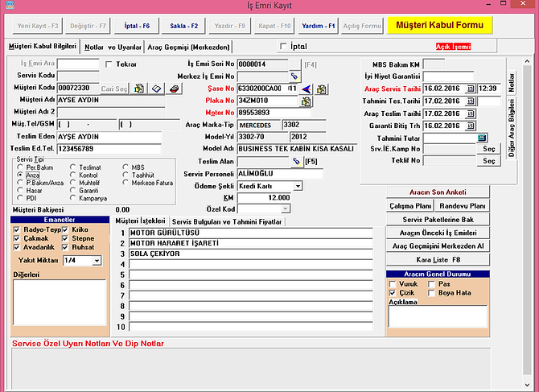Open calendar for Tahmini Tes.Tarihi
Viewport: 539px width, 392px height.
pos(471,101)
